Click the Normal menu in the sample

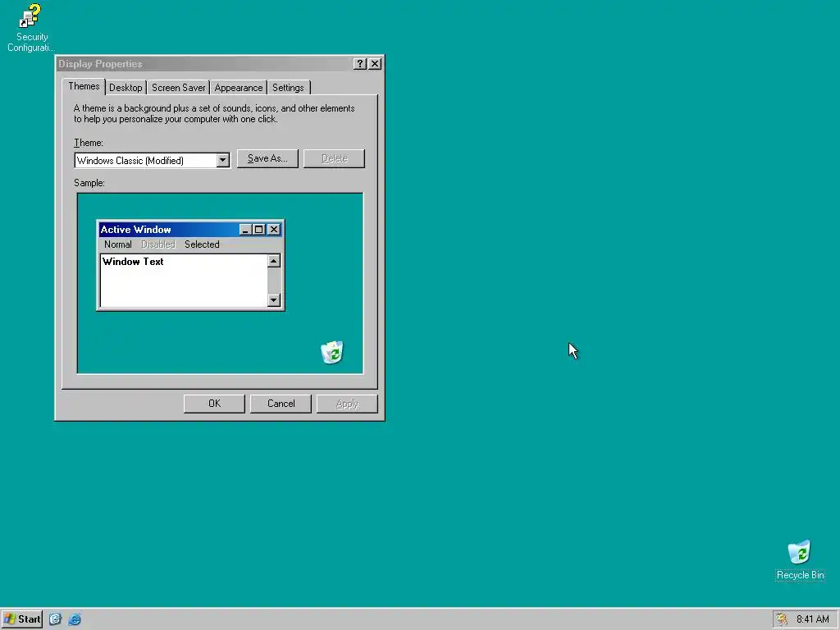coord(118,244)
